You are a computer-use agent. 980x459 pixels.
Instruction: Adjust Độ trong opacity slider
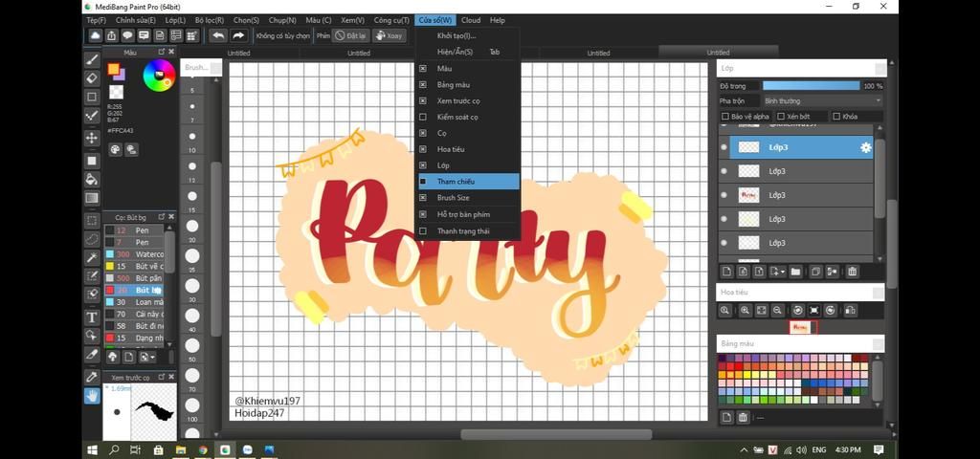pos(812,85)
